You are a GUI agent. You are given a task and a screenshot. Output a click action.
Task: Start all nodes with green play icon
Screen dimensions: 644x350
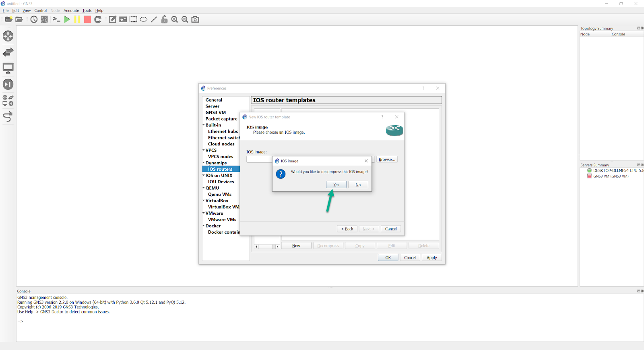[67, 19]
